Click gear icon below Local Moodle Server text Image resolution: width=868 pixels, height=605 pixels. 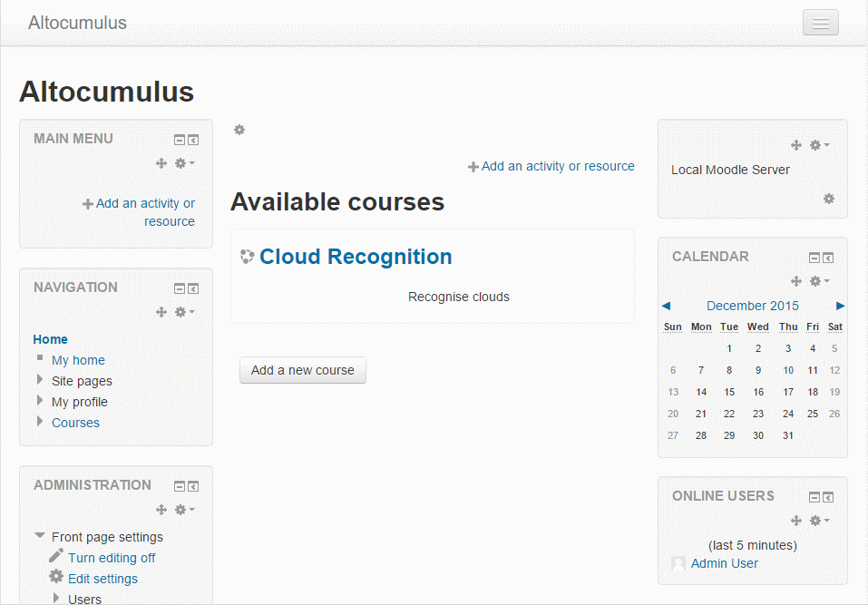[x=829, y=199]
